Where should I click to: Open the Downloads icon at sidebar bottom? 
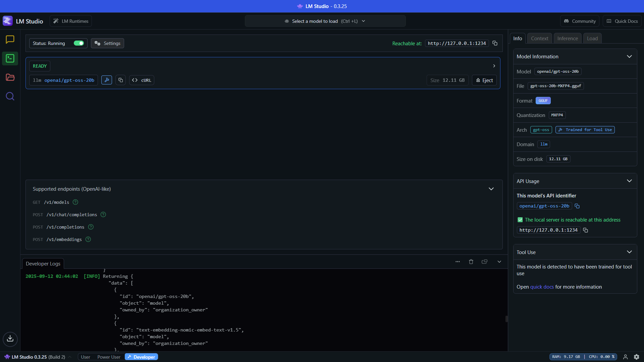[10, 339]
